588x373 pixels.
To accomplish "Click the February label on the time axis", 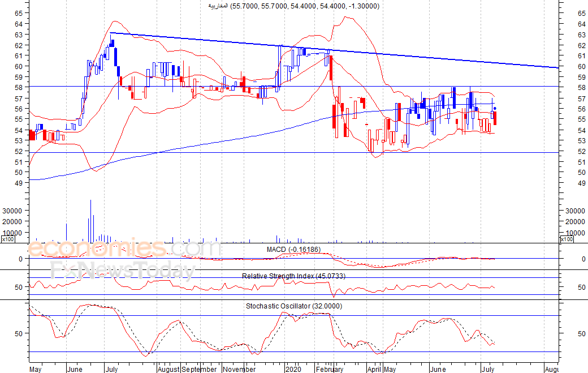I will click(x=329, y=369).
